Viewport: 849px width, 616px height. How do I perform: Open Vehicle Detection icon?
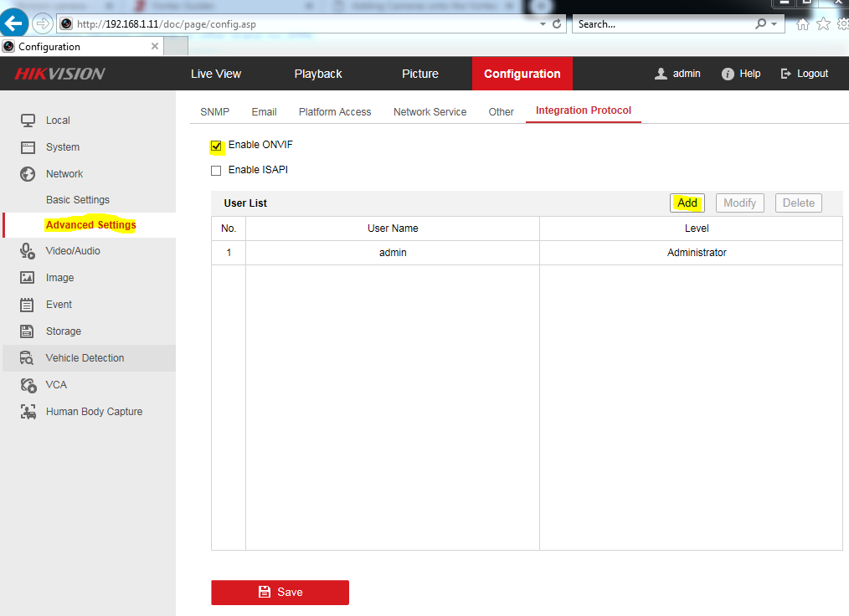(28, 358)
